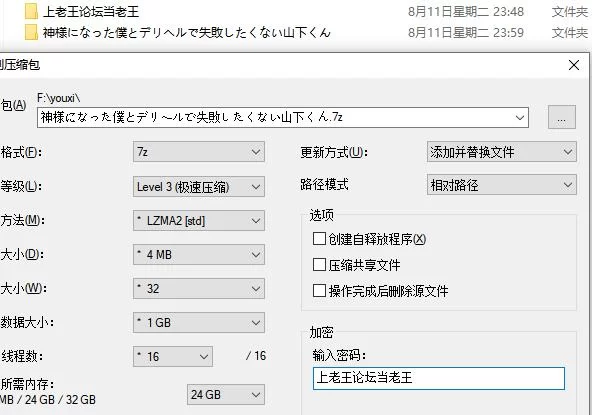Open the archive format 7z dropdown
This screenshot has width=592, height=415.
[x=199, y=152]
